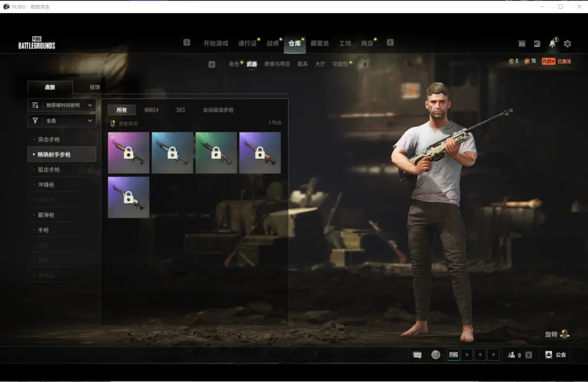Switch to 载具 sub-tab
588x382 pixels.
click(302, 64)
